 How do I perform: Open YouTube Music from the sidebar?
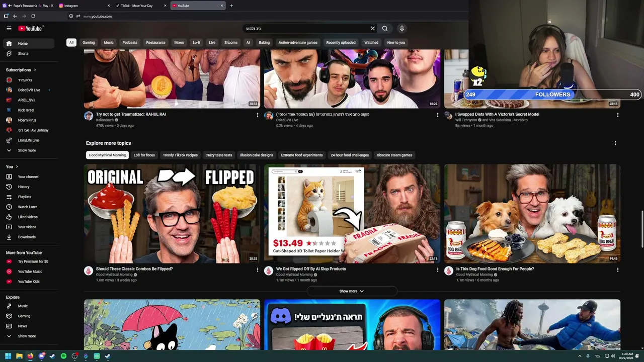point(29,271)
